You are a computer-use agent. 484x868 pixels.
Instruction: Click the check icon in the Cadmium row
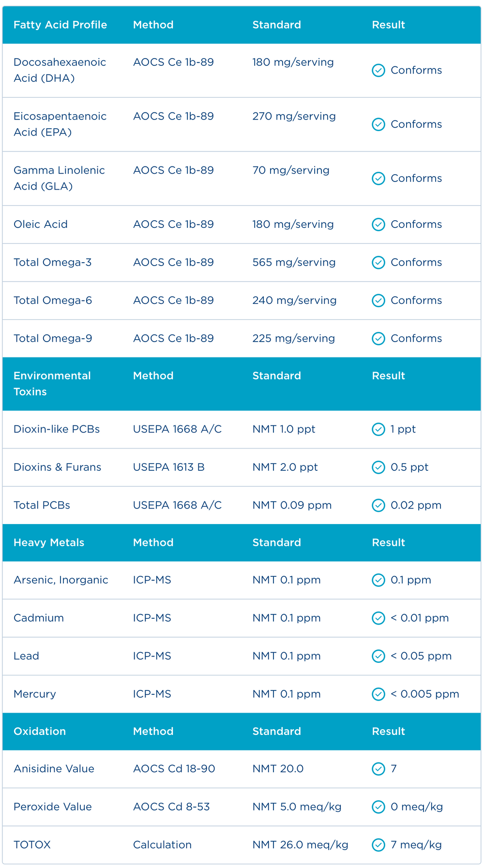coord(378,618)
